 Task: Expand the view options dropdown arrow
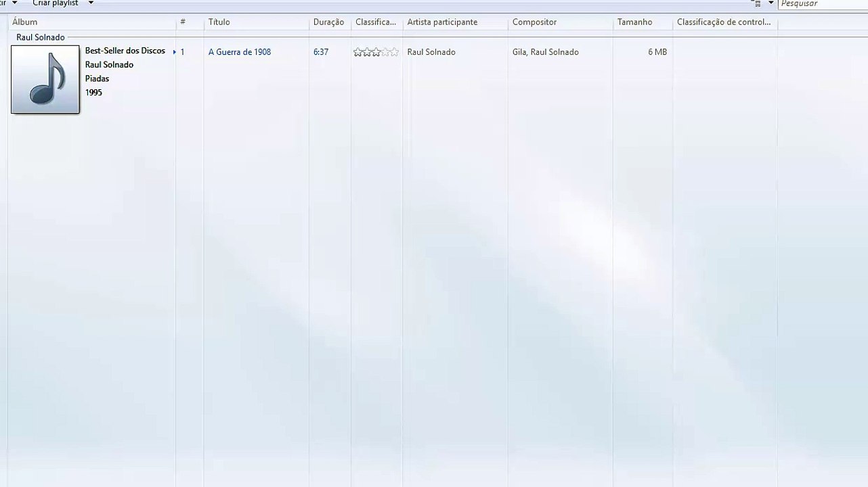pos(771,3)
